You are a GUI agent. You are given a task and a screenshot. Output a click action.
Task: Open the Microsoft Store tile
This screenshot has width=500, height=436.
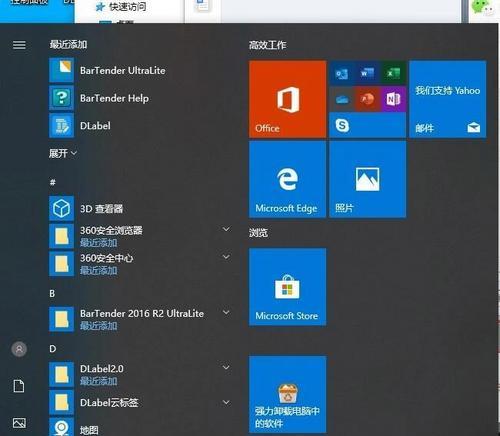click(x=287, y=287)
